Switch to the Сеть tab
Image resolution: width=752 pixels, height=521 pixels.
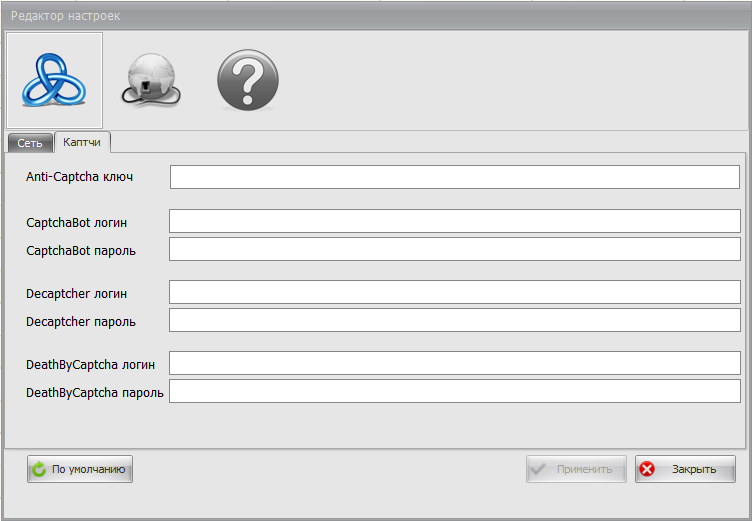click(30, 143)
